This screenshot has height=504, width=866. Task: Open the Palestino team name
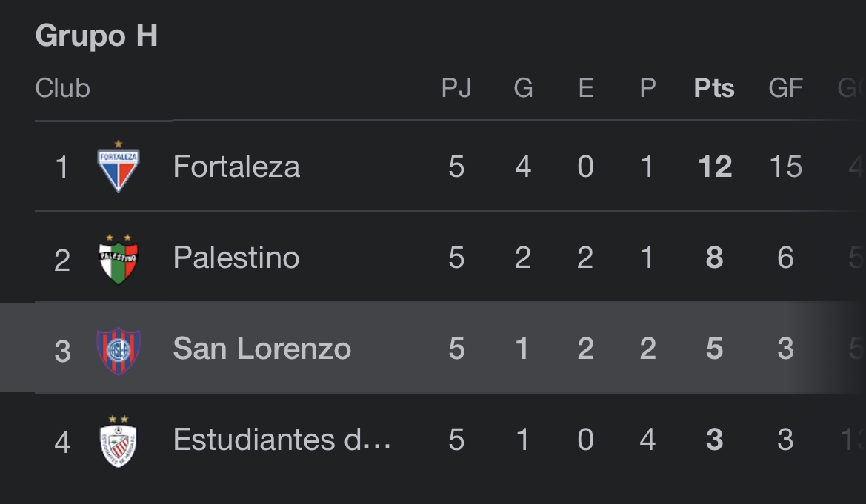(236, 258)
